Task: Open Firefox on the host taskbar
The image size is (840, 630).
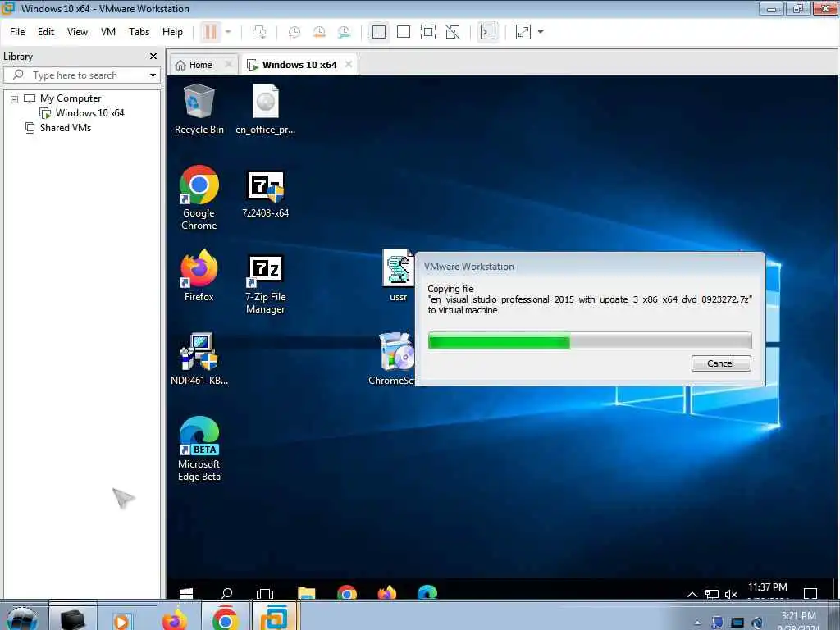Action: [176, 619]
